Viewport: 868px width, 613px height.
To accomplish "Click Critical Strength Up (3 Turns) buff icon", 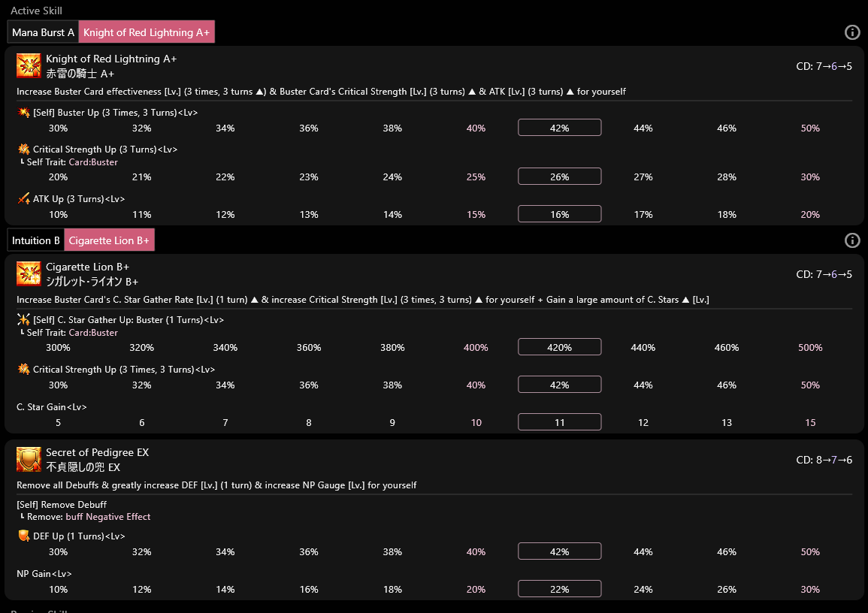I will tap(23, 149).
